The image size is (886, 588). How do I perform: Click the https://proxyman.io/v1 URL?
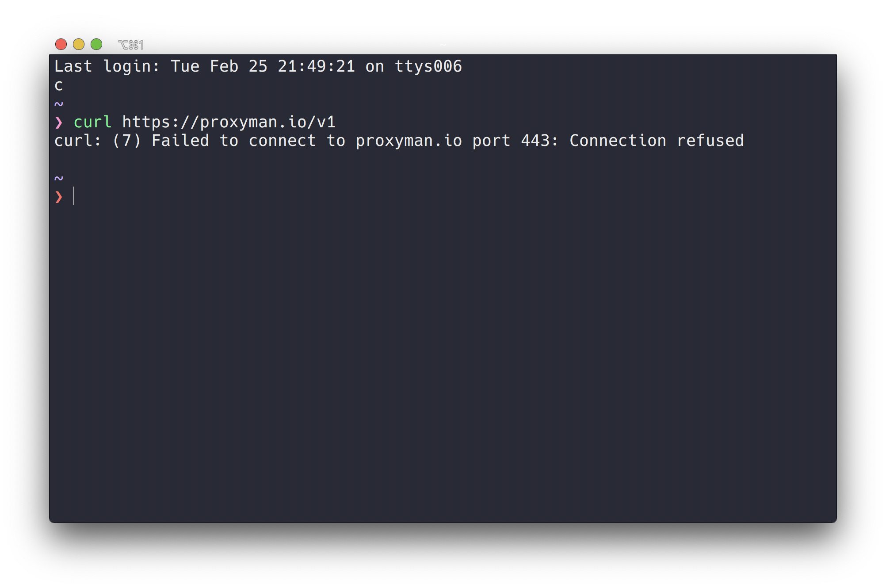(229, 122)
